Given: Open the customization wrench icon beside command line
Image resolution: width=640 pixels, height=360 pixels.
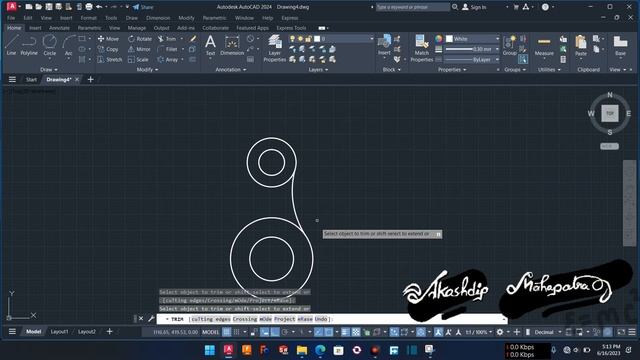Looking at the screenshot, I should pos(151,319).
